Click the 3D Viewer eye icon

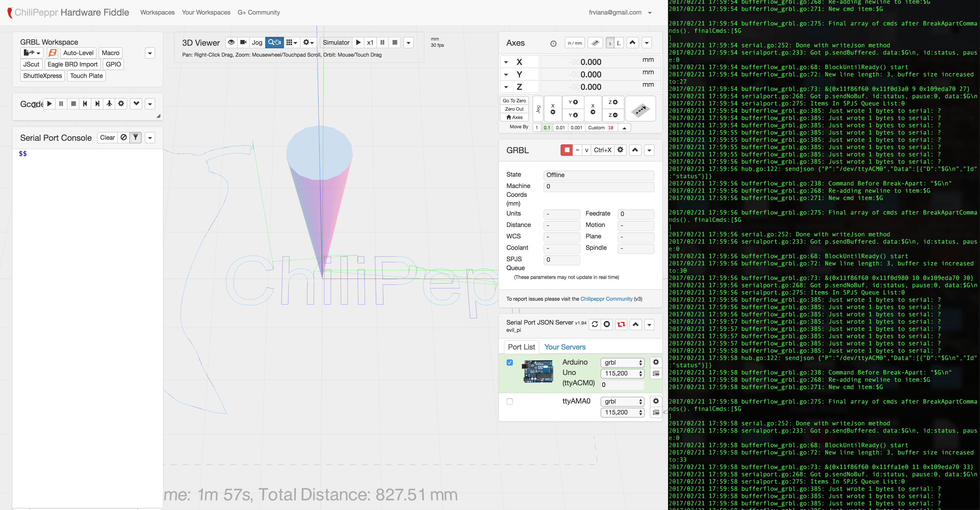click(x=231, y=42)
